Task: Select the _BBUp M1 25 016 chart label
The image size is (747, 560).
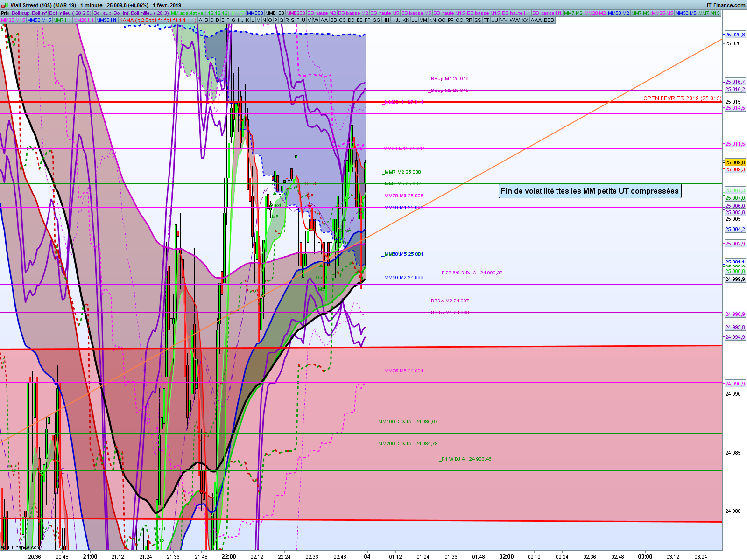Action: 449,79
